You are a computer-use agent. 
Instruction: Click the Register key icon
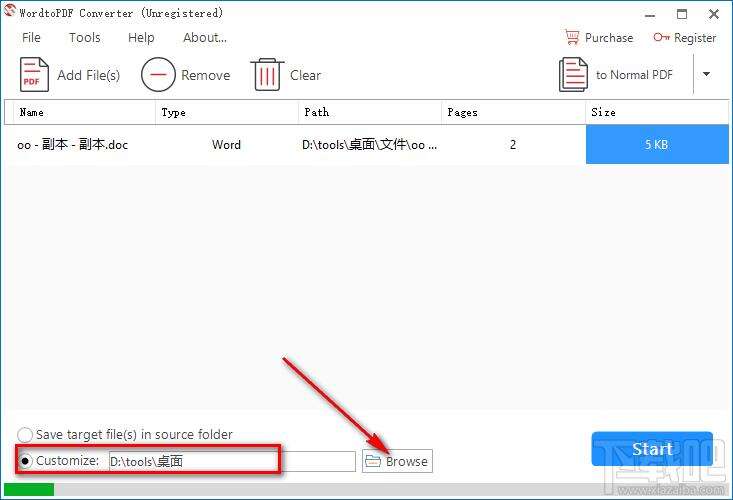point(661,37)
